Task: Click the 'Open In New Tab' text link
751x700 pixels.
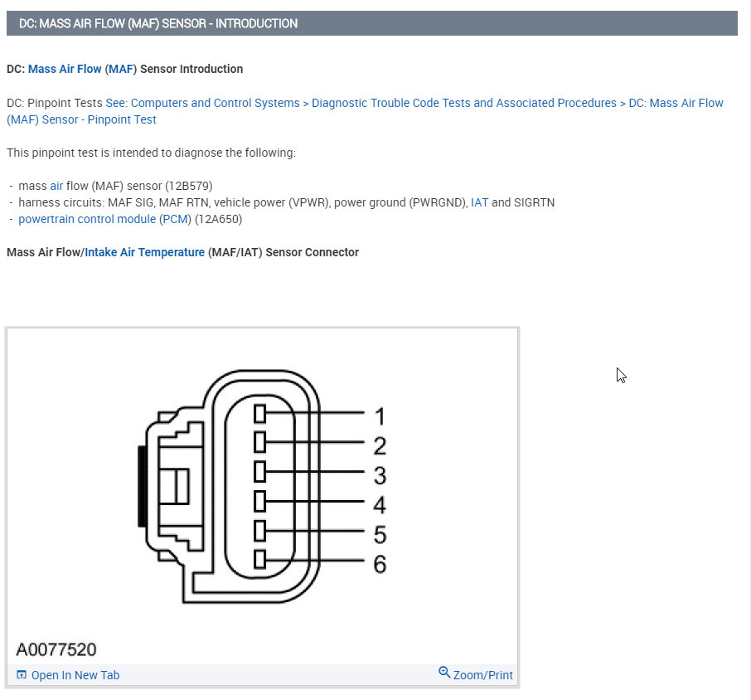Action: 75,675
